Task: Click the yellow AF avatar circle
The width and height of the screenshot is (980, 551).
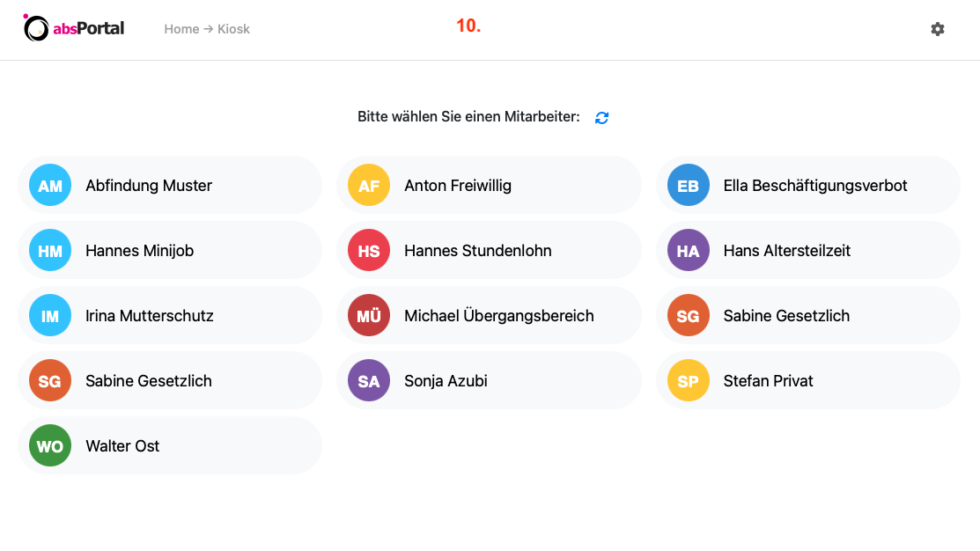Action: (x=369, y=186)
